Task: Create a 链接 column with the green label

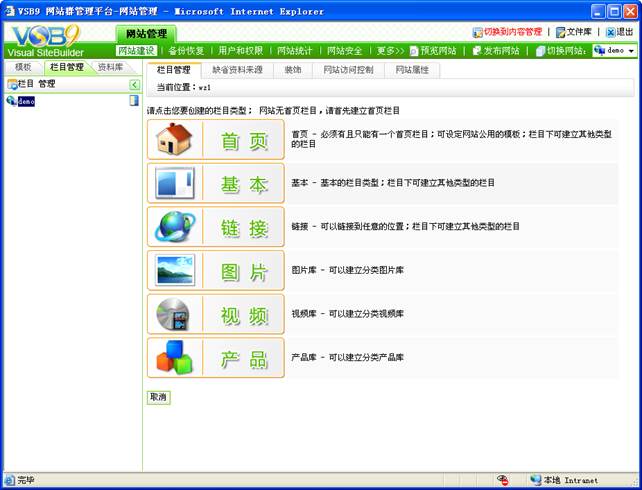Action: [244, 228]
